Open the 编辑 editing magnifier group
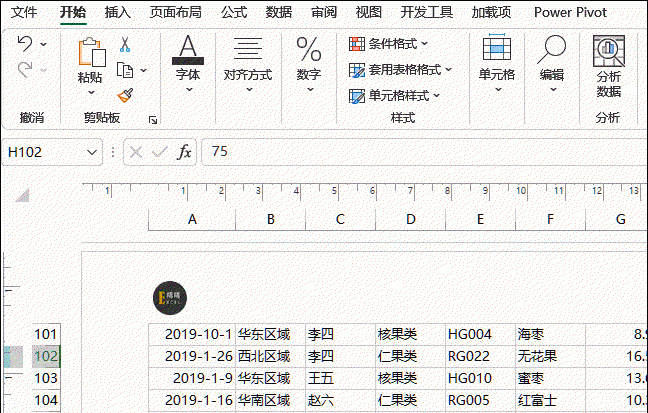 pyautogui.click(x=552, y=64)
